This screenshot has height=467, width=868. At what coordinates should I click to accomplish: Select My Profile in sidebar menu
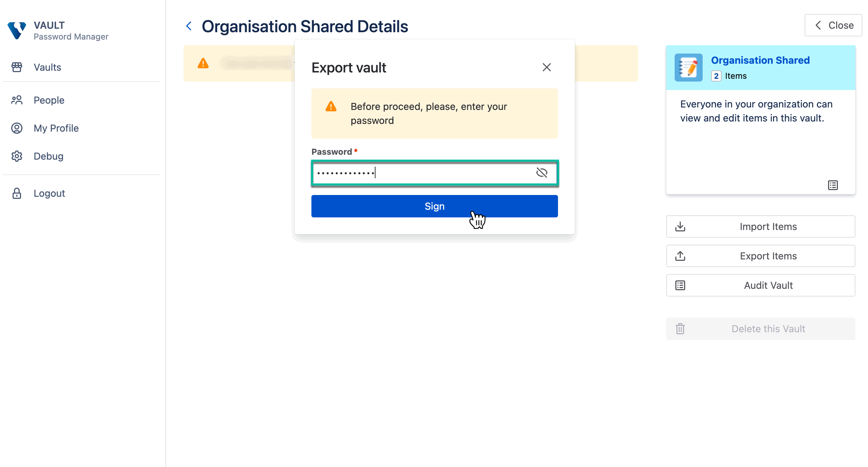point(56,128)
